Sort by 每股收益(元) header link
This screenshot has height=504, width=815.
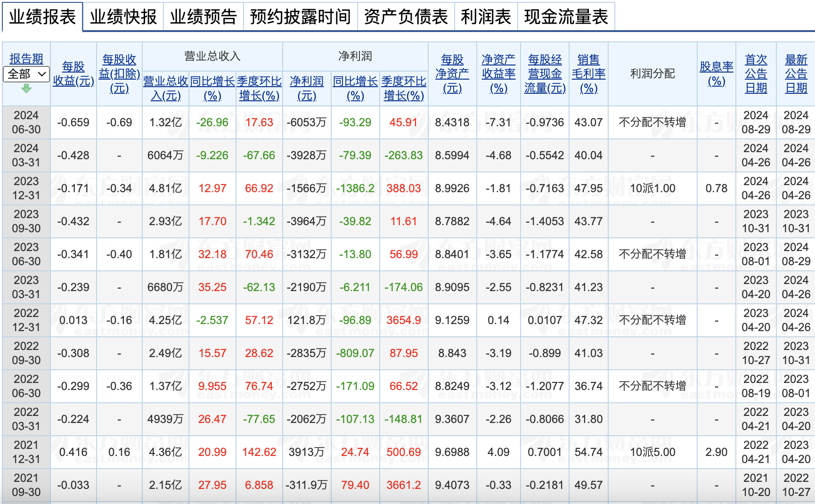pyautogui.click(x=73, y=74)
